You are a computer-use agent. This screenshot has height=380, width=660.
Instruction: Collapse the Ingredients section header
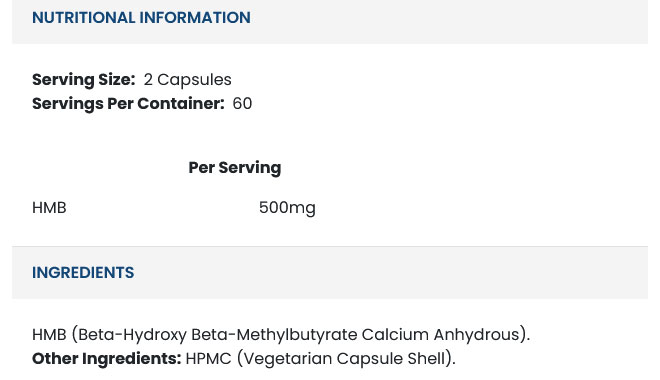coord(330,273)
